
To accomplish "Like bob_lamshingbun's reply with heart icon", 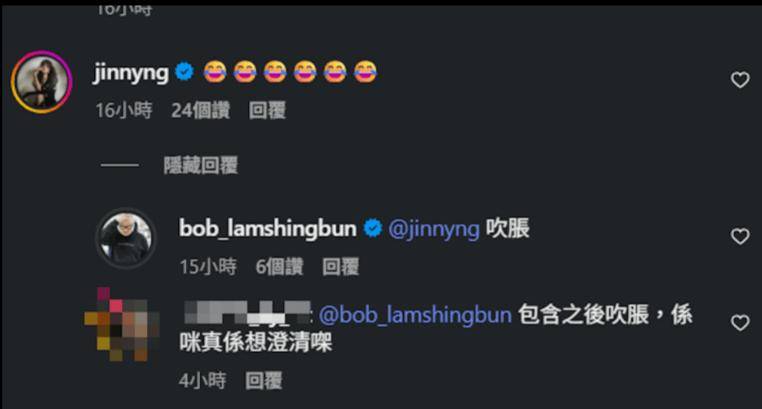I will pyautogui.click(x=740, y=236).
